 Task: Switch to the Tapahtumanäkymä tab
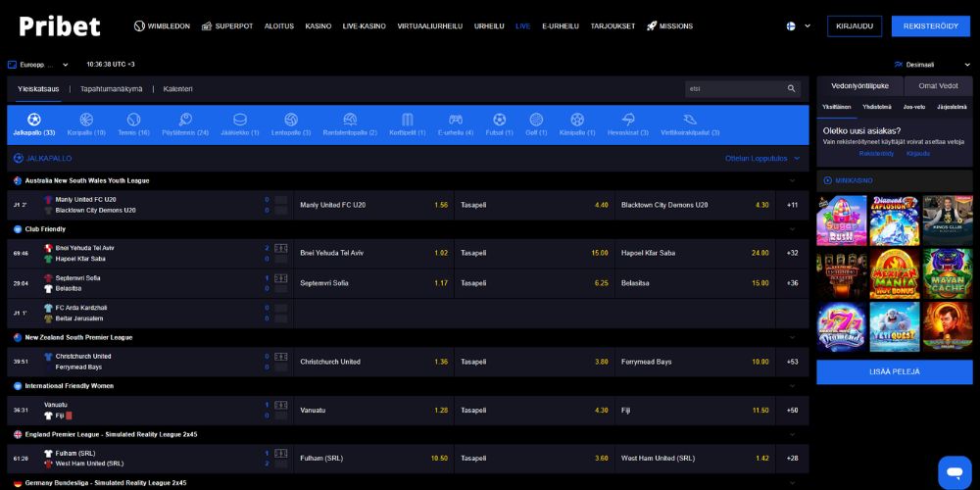[112, 89]
